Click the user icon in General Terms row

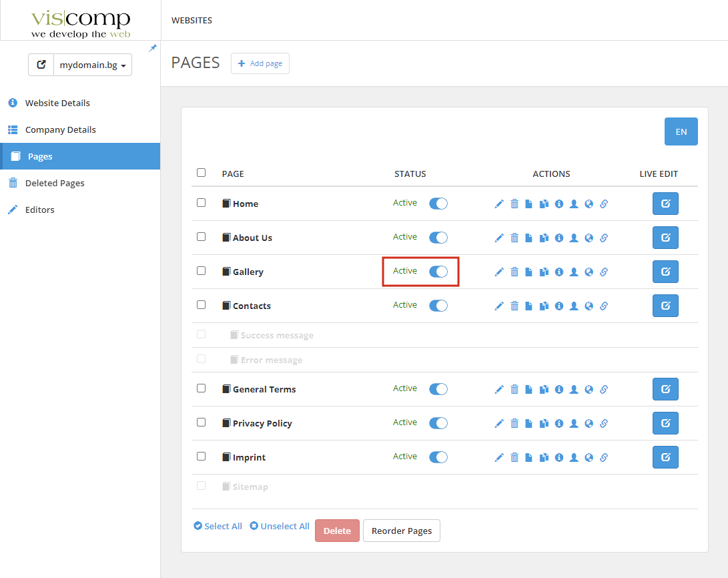(x=574, y=390)
